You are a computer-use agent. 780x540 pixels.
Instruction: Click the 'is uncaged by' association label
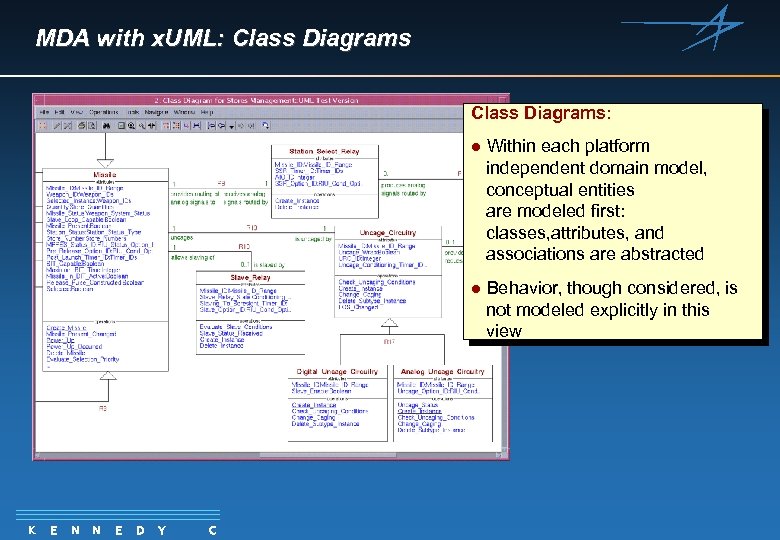[313, 239]
